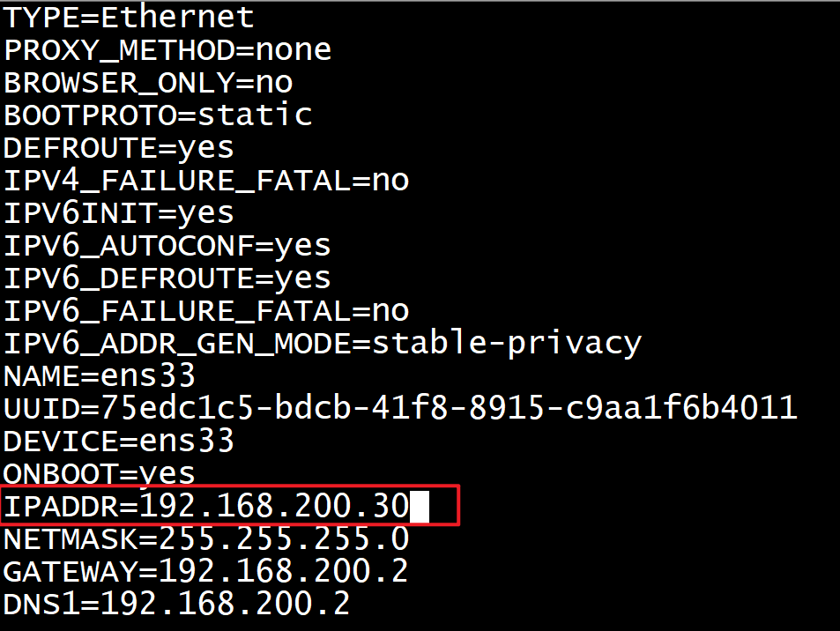This screenshot has height=631, width=840.
Task: Select the BOOTPROTO=static line
Action: [158, 115]
